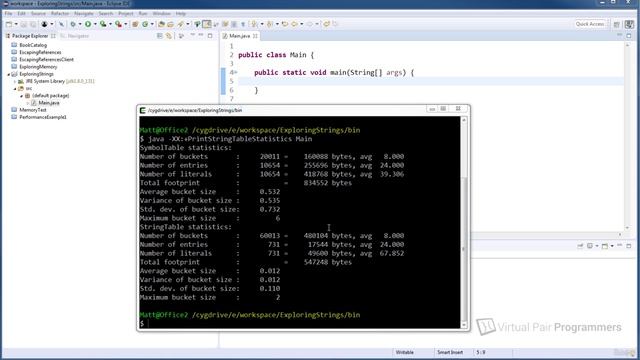Click the Cygwin terminal title bar icon
Screen dimensions: 640x360
(142, 110)
